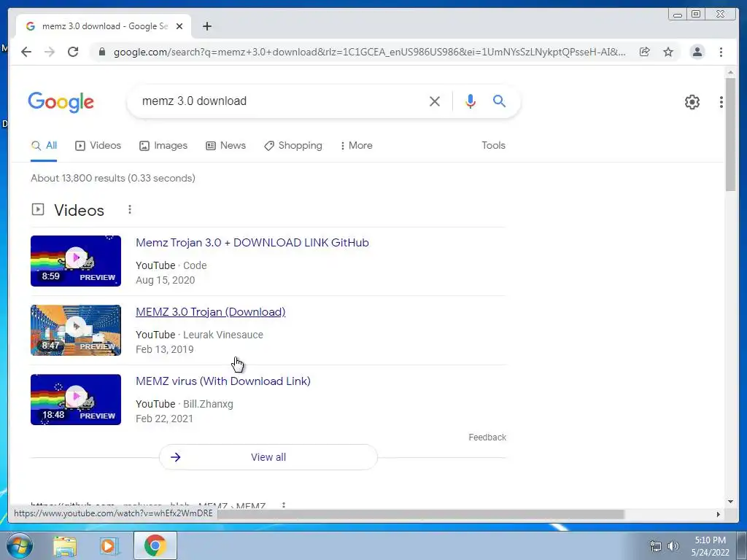Click the vertical scrollbar thumb
The image size is (747, 560).
click(x=730, y=135)
